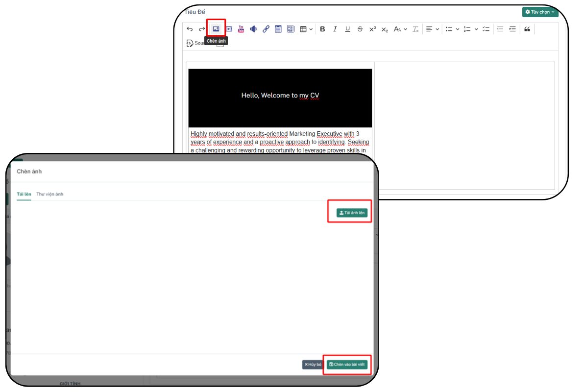
Task: Click the insert audio speaker icon
Action: (253, 29)
